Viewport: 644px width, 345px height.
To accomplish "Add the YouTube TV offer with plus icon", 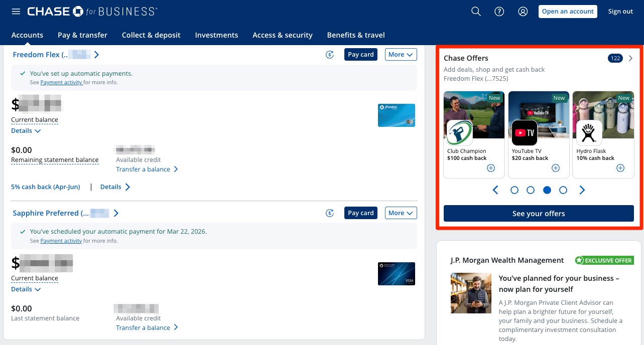I will tap(556, 168).
